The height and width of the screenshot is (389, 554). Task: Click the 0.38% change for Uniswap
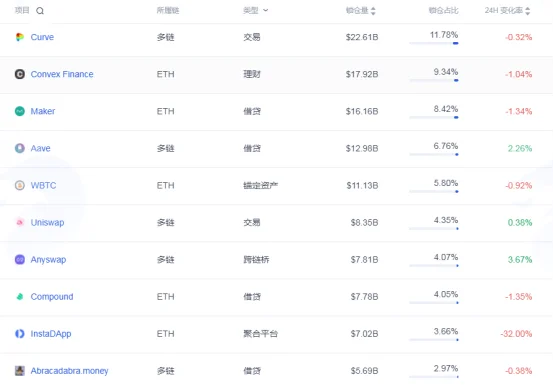[x=520, y=223]
